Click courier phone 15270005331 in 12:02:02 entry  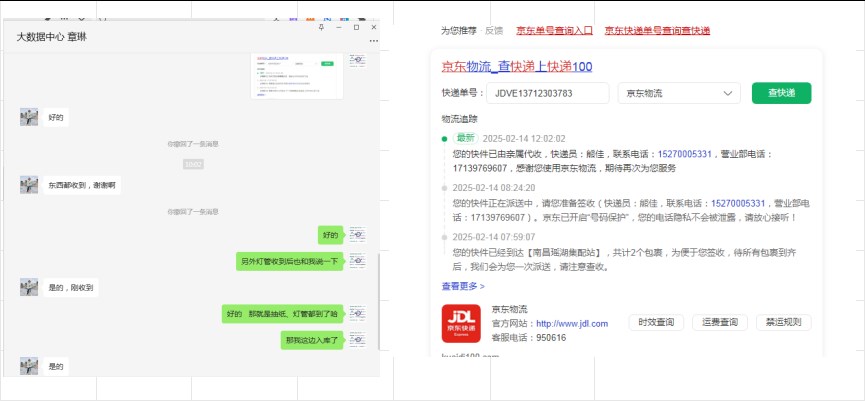click(x=685, y=154)
